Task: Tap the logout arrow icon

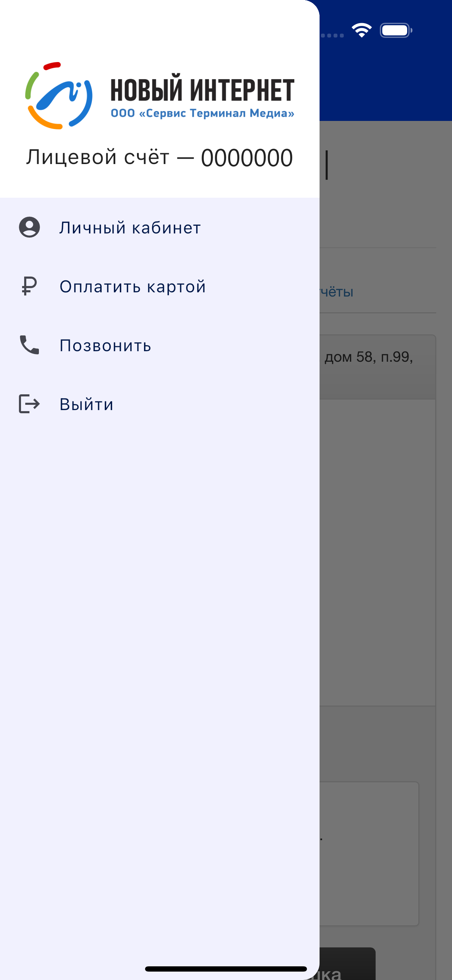Action: [x=29, y=404]
